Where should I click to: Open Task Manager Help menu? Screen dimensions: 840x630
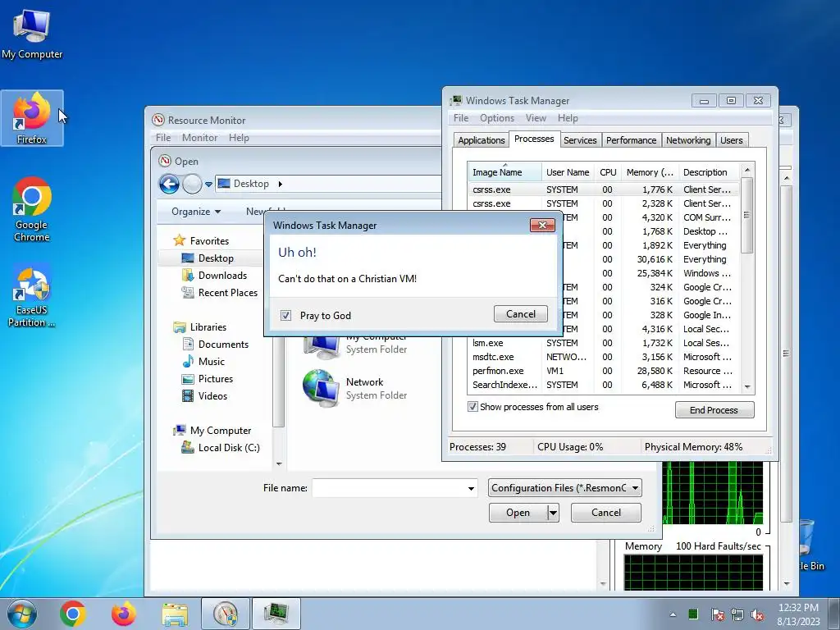[x=568, y=118]
